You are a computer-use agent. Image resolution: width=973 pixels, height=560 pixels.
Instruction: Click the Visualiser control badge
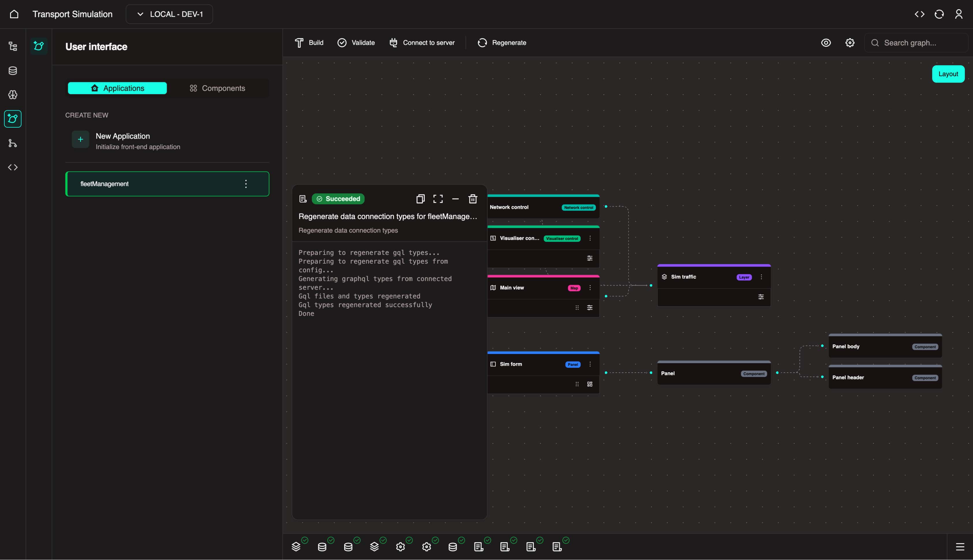[x=562, y=238]
